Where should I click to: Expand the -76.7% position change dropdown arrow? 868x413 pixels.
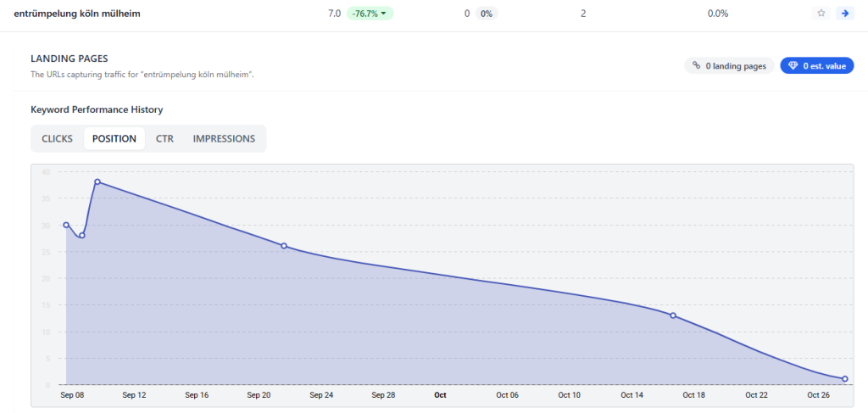pyautogui.click(x=384, y=14)
